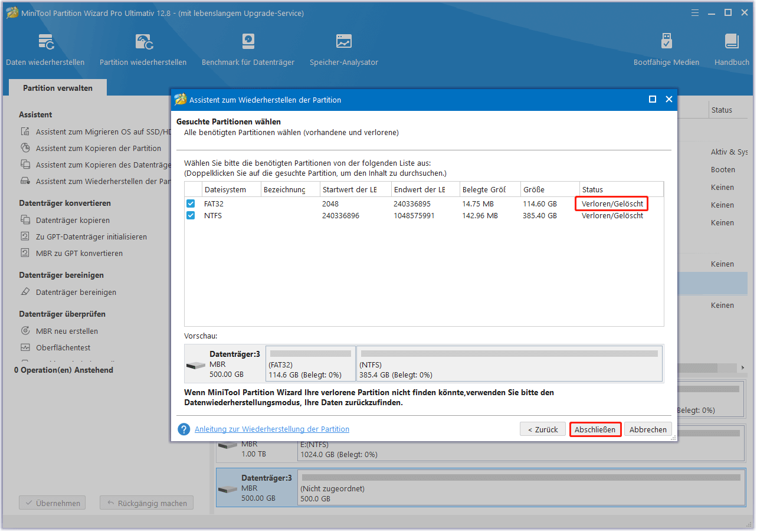Click Abschließen to finish wizard

tap(595, 429)
